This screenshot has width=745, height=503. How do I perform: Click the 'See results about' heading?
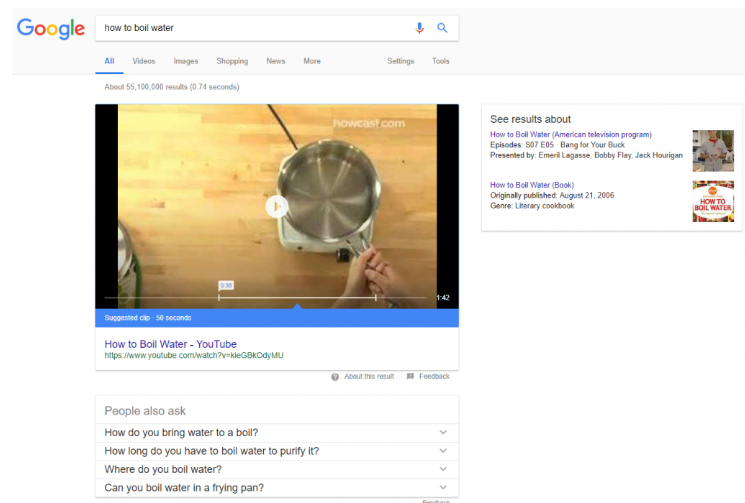(530, 119)
